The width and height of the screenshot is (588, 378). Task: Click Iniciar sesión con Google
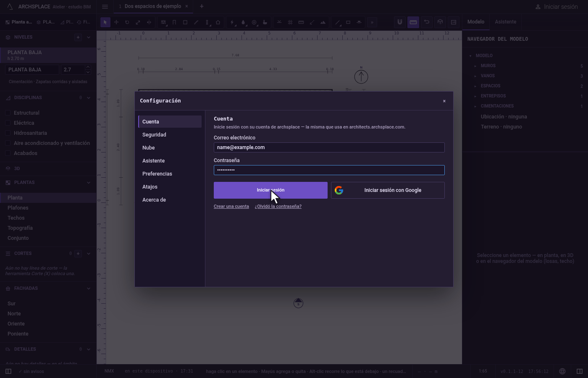(x=388, y=190)
